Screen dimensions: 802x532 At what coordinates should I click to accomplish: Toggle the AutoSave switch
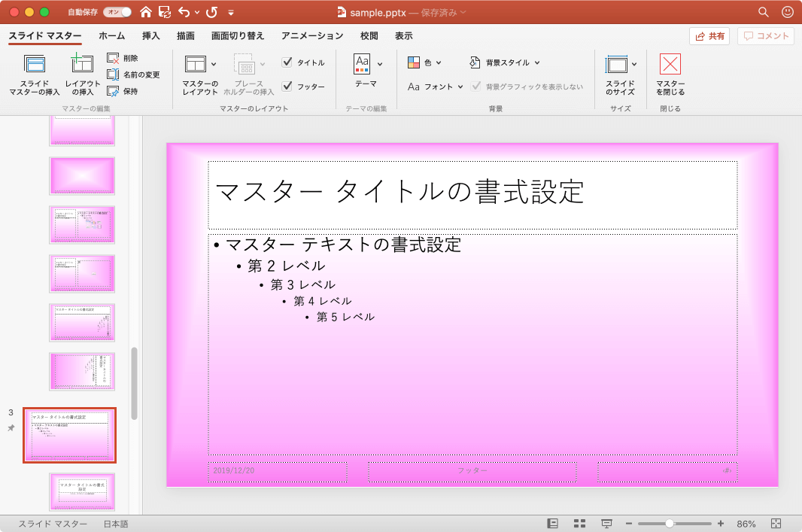[117, 12]
